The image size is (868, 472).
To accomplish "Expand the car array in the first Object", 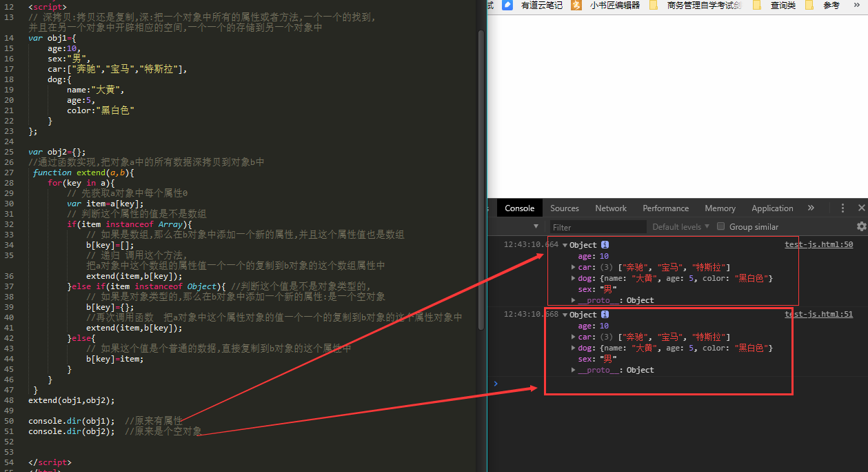I will 574,267.
